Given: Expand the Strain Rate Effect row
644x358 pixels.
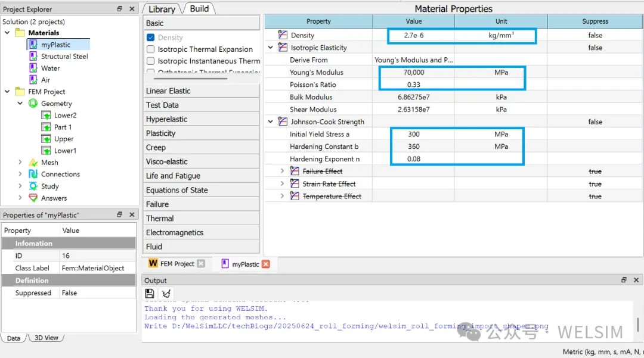Looking at the screenshot, I should coord(282,183).
